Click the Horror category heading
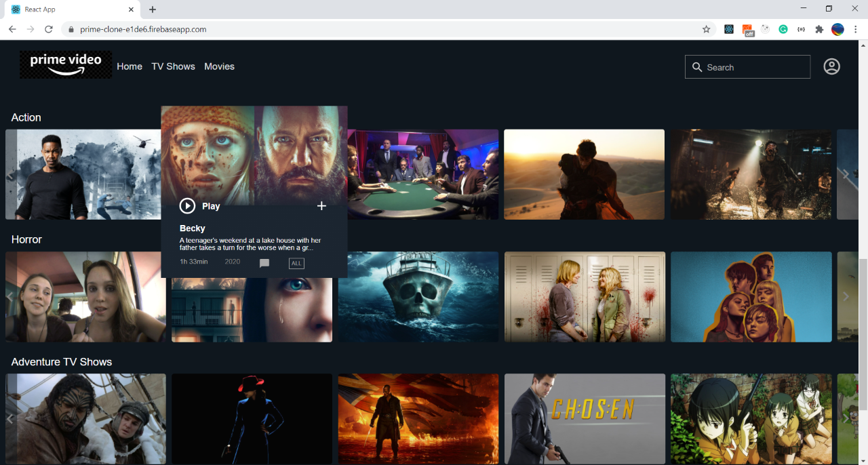Image resolution: width=868 pixels, height=465 pixels. (26, 239)
